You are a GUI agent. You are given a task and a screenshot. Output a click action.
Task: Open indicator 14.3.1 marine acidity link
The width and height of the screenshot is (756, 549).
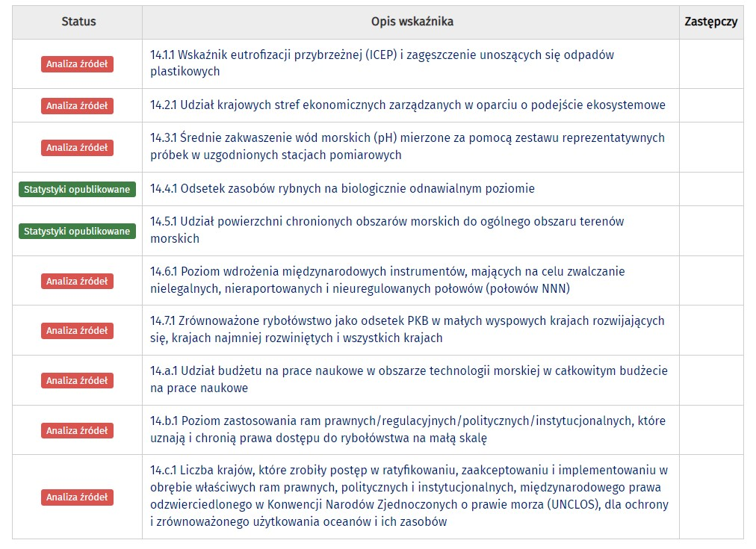(407, 138)
